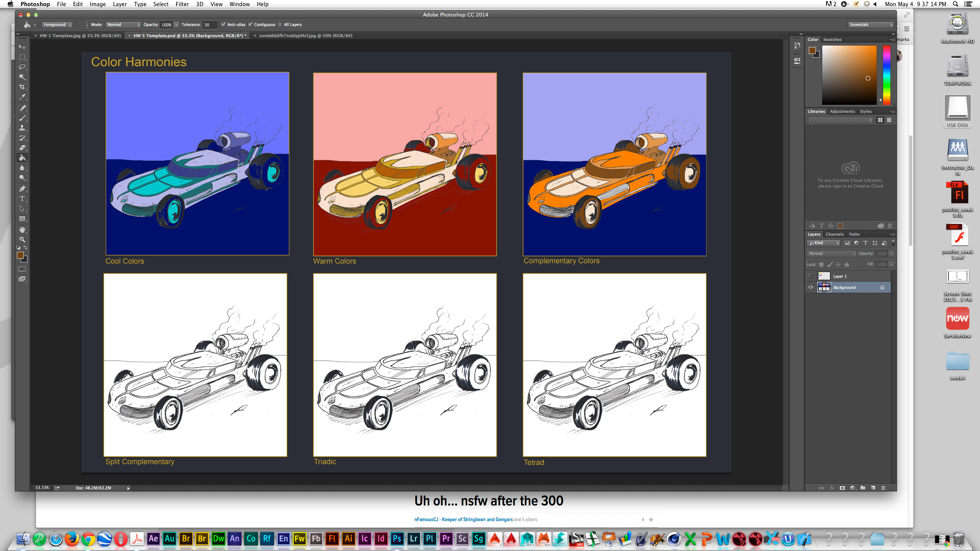The width and height of the screenshot is (980, 551).
Task: Open the layer blend mode Normal dropdown
Action: tap(831, 253)
